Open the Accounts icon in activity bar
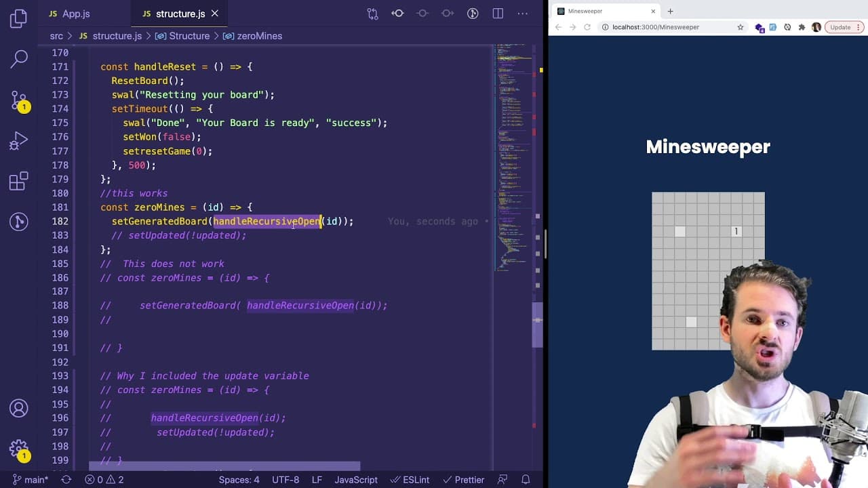This screenshot has height=488, width=868. coord(19,408)
